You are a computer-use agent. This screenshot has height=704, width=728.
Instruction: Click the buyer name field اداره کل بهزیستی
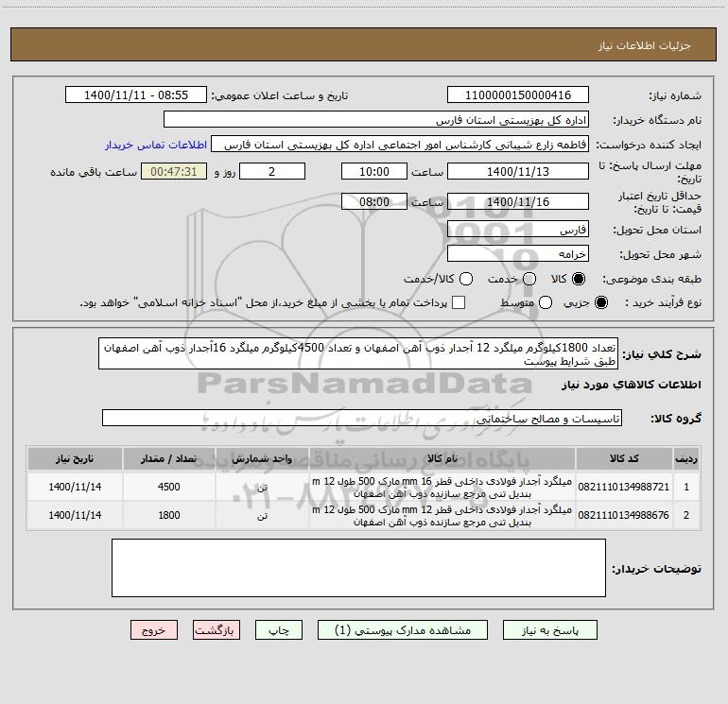[x=376, y=119]
